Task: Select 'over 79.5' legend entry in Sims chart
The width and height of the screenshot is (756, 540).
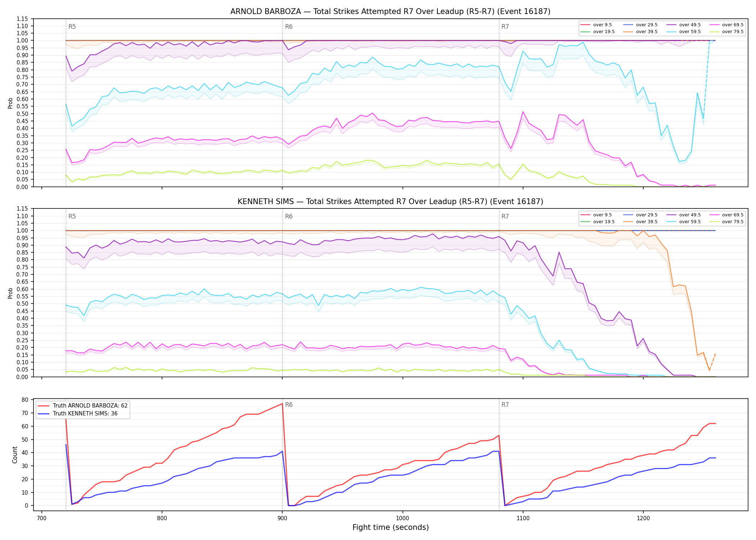Action: [726, 222]
